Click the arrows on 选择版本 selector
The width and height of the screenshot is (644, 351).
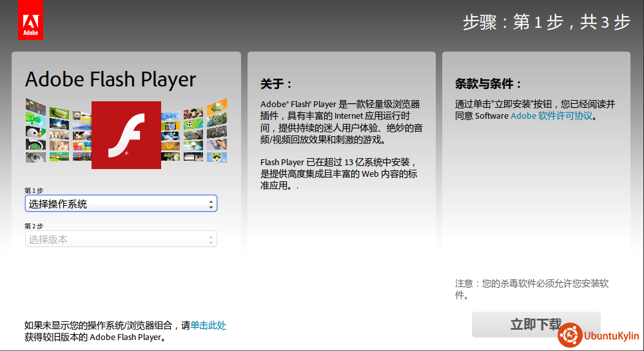pos(211,239)
